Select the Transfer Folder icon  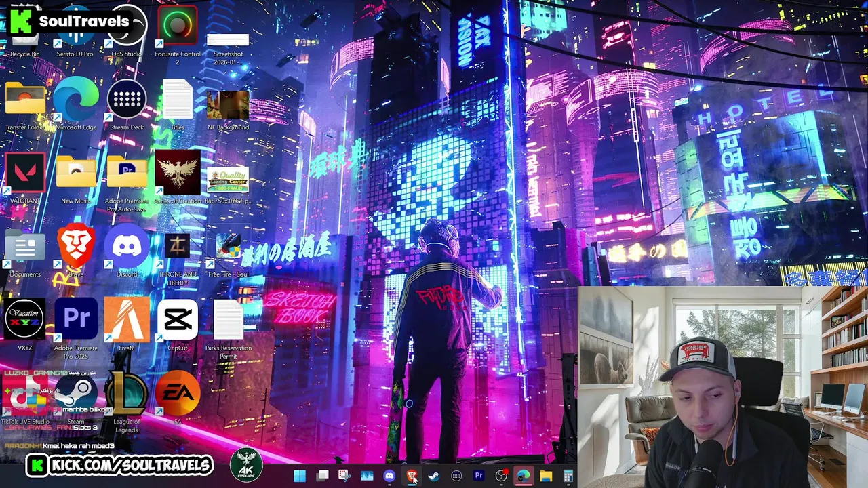pos(25,105)
